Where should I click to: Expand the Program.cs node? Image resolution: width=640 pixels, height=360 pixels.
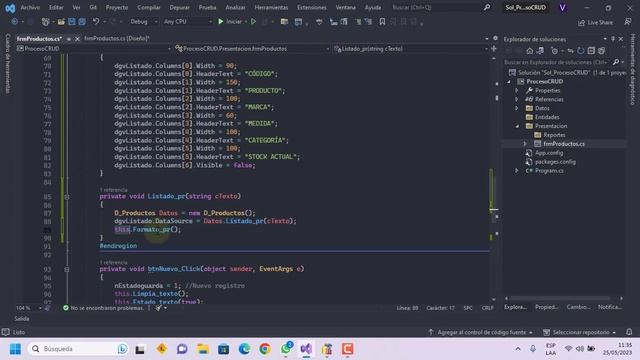(x=517, y=171)
